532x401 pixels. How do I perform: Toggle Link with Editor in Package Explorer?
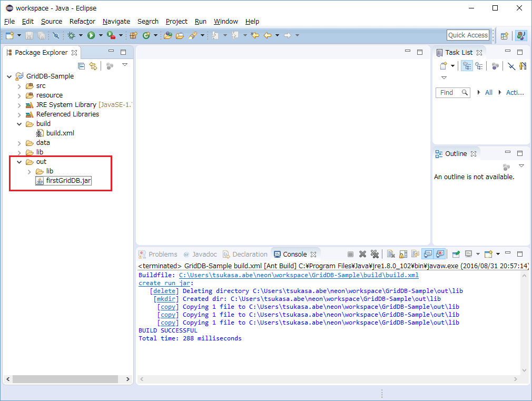point(93,66)
